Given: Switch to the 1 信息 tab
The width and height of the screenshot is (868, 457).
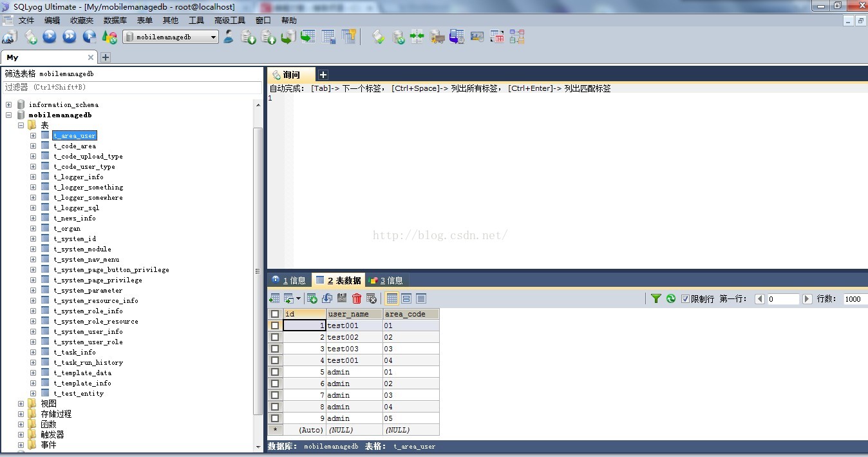Looking at the screenshot, I should (x=288, y=280).
